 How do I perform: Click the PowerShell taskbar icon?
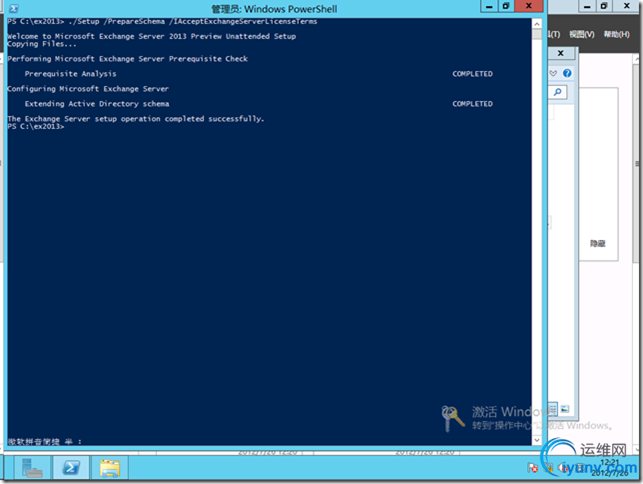[x=71, y=468]
